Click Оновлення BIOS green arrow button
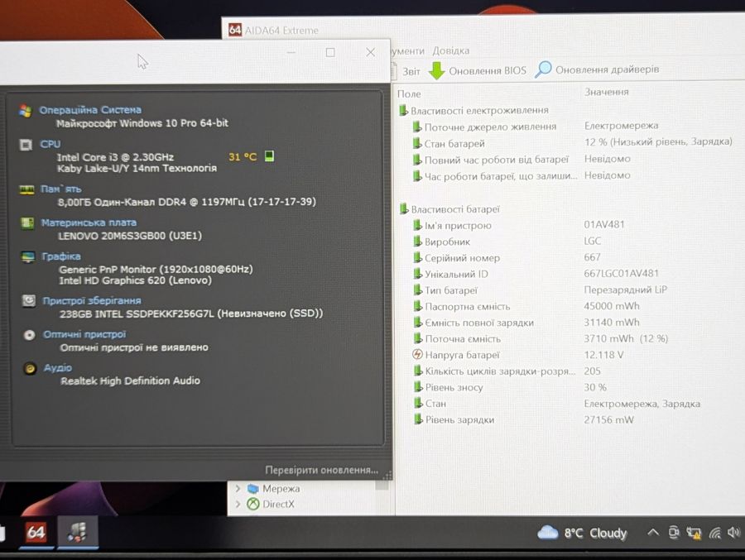Screen dimensions: 745x560 click(x=478, y=70)
